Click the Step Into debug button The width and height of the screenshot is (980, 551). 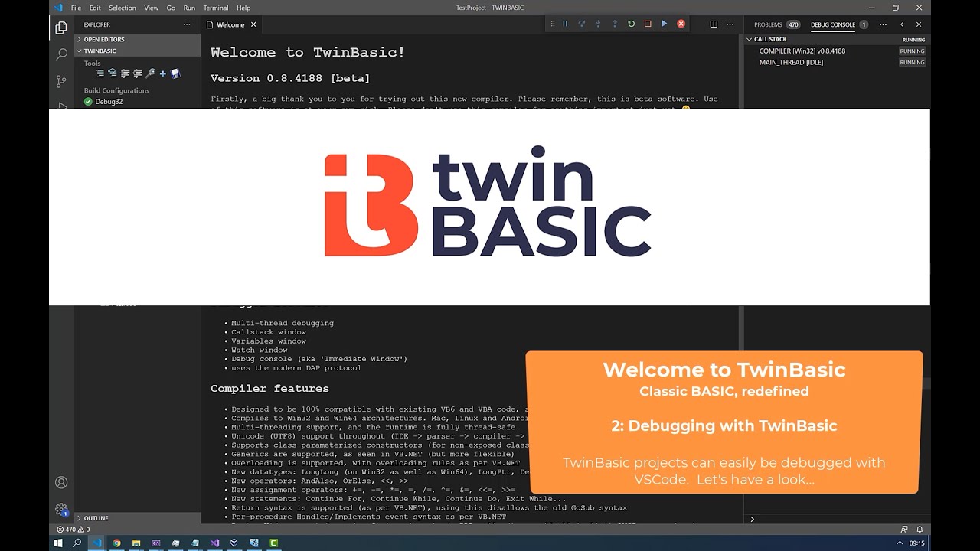598,24
